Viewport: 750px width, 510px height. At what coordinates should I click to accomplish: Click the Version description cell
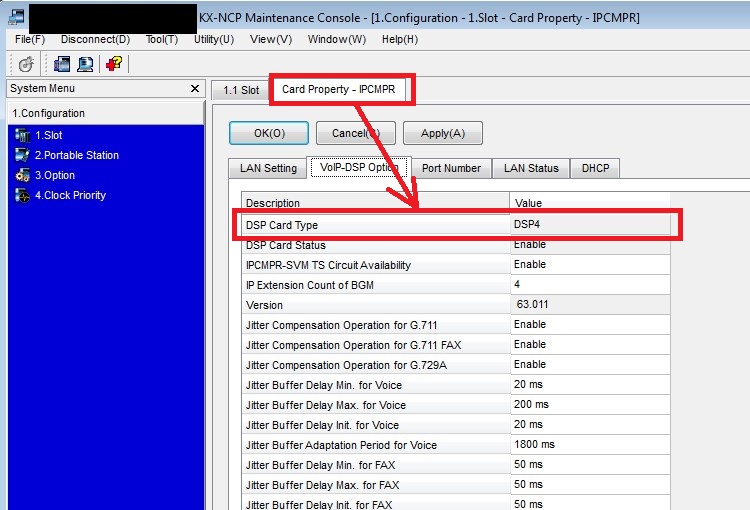click(376, 305)
